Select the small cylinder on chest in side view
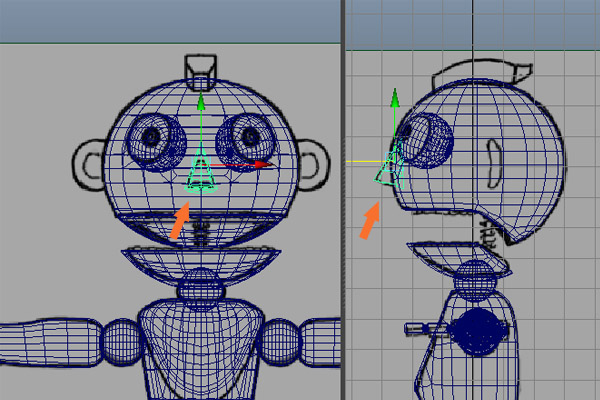Viewport: 600px width, 400px height. click(426, 329)
